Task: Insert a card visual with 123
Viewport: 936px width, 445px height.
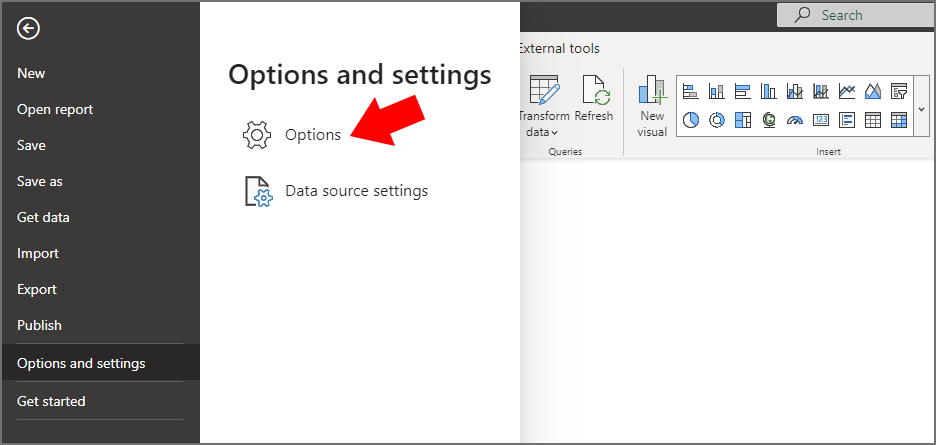Action: (x=821, y=120)
